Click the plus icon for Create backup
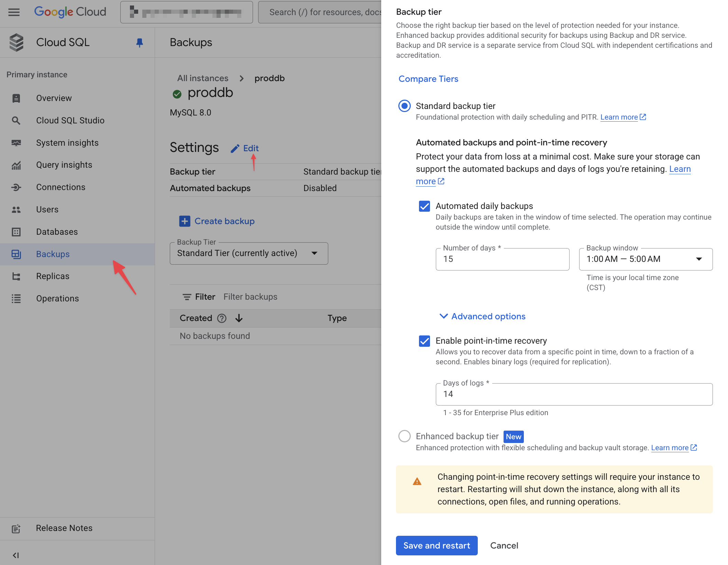Image resolution: width=728 pixels, height=565 pixels. [x=185, y=221]
